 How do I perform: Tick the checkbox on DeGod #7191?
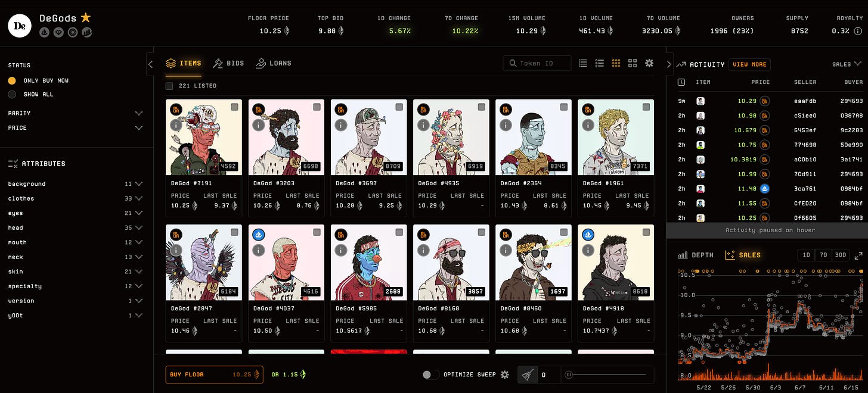(x=234, y=107)
